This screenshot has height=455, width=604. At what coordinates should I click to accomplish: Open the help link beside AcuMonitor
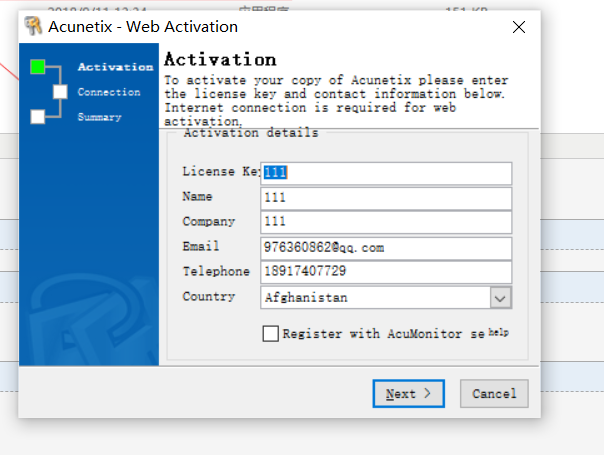click(498, 332)
